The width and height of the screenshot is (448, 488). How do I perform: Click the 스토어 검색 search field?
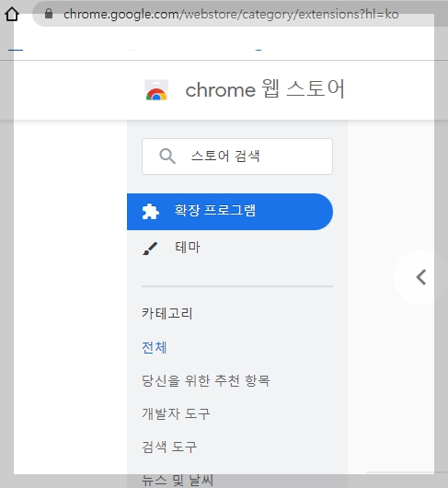coord(237,157)
